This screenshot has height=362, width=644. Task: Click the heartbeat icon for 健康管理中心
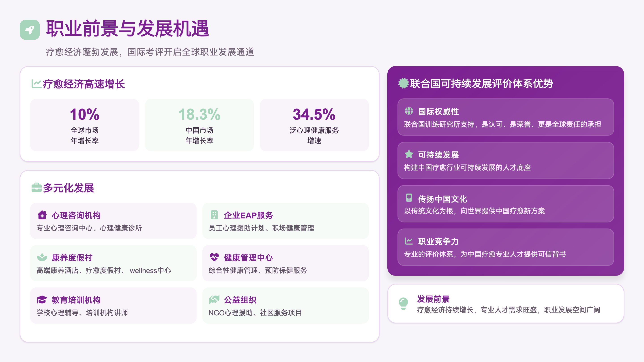pos(214,257)
